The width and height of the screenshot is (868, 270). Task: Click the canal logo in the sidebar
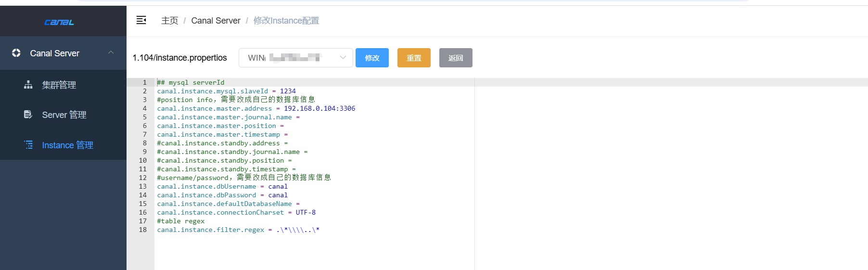59,22
